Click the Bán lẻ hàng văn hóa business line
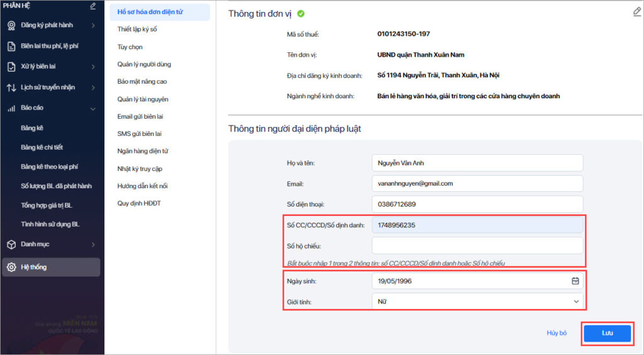This screenshot has height=355, width=644. click(x=468, y=96)
